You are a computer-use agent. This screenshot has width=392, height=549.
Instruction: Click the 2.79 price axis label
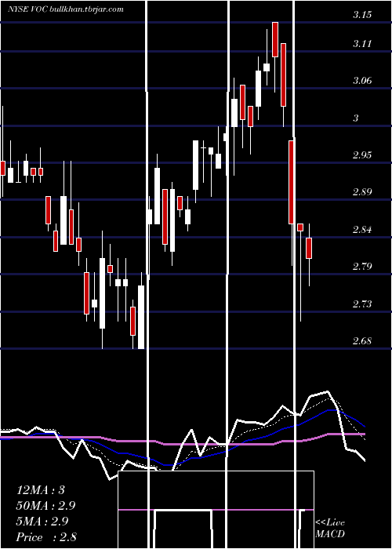362,267
